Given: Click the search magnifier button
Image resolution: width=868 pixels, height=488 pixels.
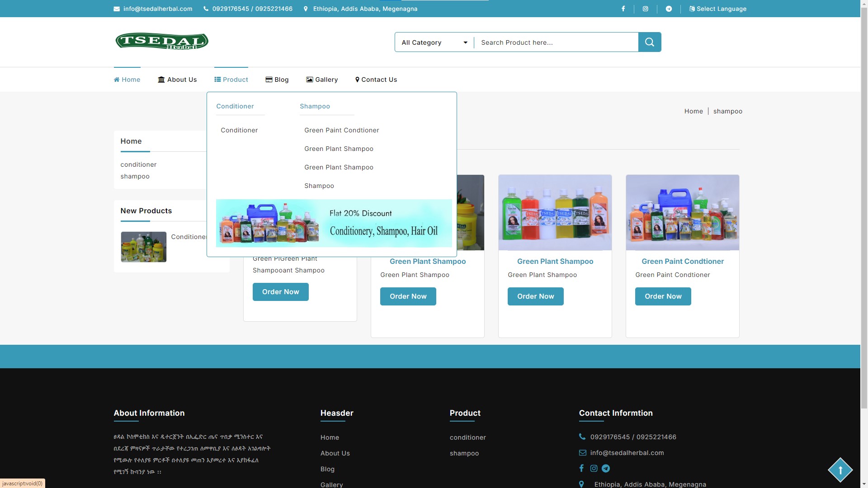Looking at the screenshot, I should click(x=649, y=42).
